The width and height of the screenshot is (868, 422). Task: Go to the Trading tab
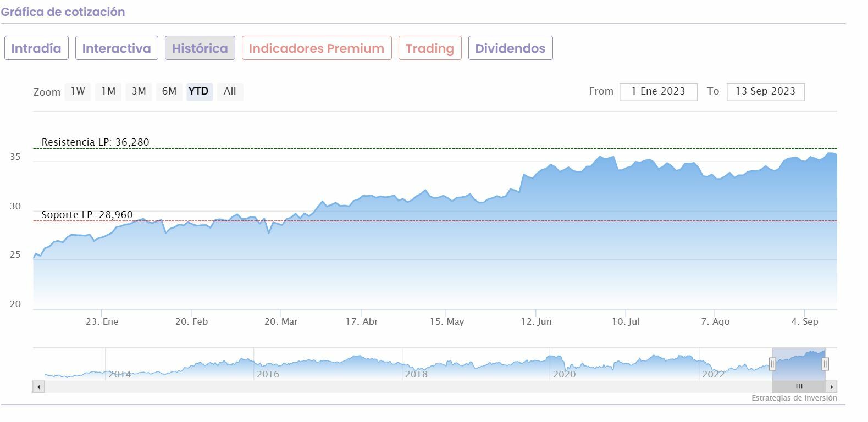430,48
